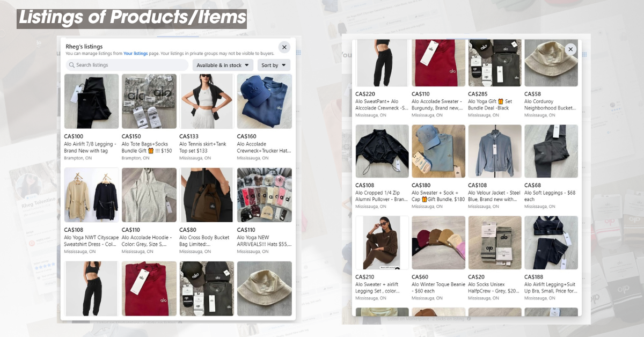Screen dimensions: 644x337
Task: Expand the Sort by dropdown
Action: click(274, 65)
